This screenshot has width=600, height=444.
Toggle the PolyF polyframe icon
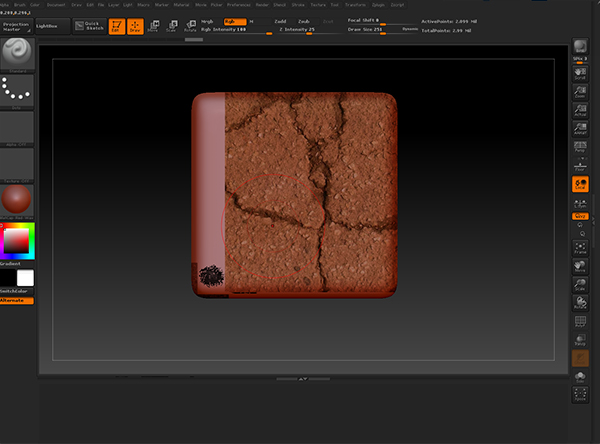click(x=580, y=321)
